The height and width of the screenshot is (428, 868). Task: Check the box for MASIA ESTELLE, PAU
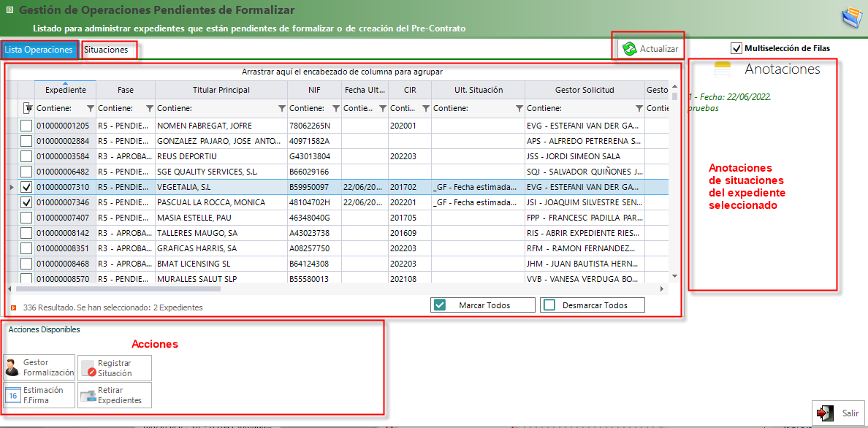(x=26, y=218)
